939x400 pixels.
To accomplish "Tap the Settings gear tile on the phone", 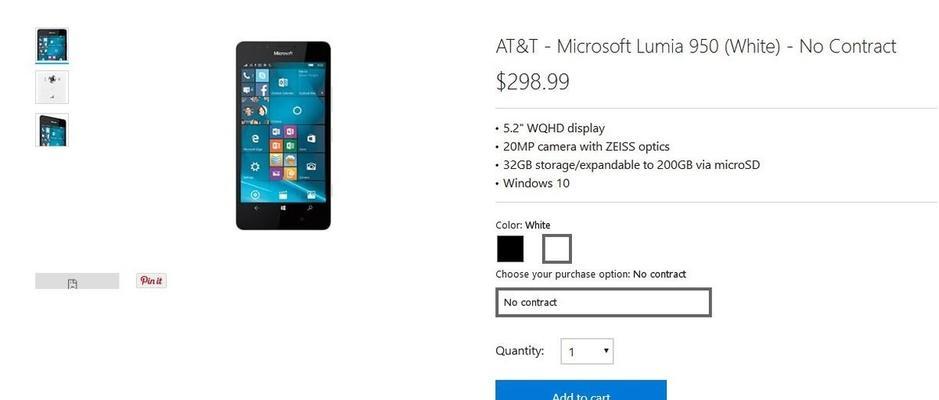I will [255, 168].
